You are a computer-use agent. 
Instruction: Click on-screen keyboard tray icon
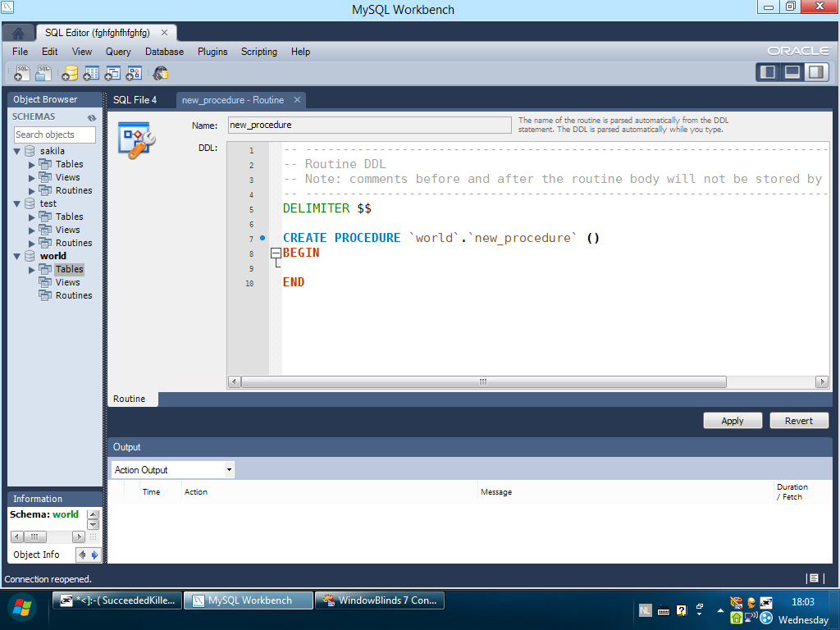tap(663, 610)
